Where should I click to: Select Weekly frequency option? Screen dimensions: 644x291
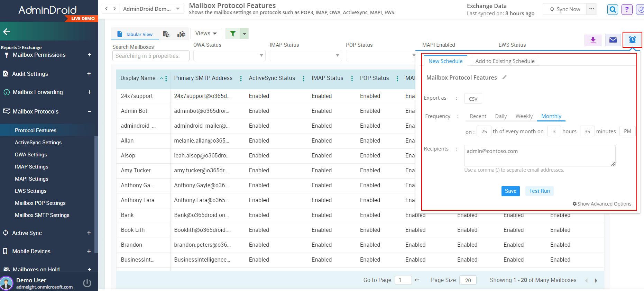(x=524, y=116)
